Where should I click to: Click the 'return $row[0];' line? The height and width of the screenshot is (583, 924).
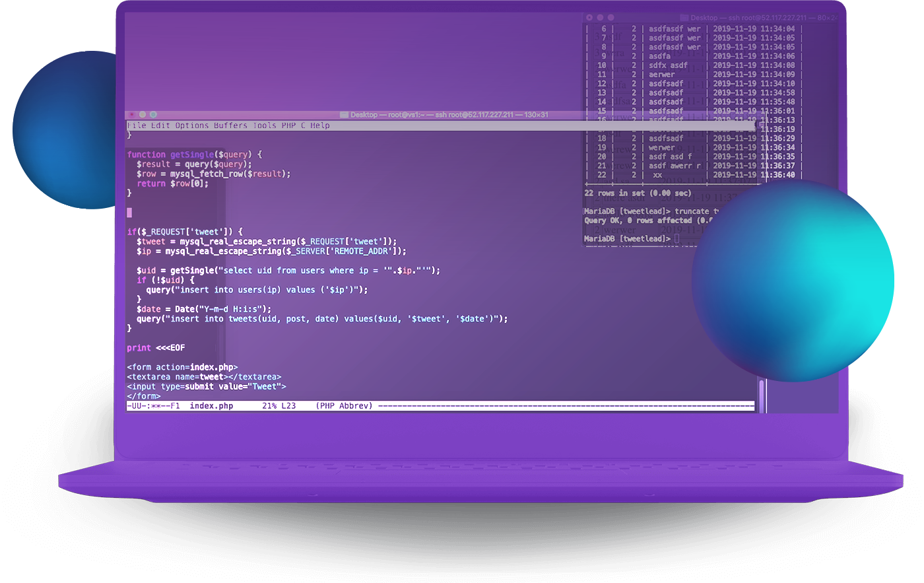(x=172, y=184)
